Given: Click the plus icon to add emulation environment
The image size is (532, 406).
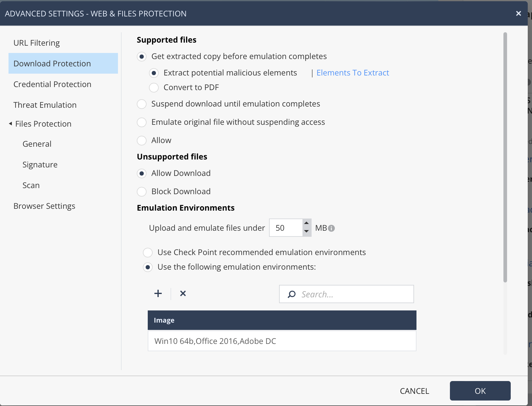Looking at the screenshot, I should pos(158,294).
